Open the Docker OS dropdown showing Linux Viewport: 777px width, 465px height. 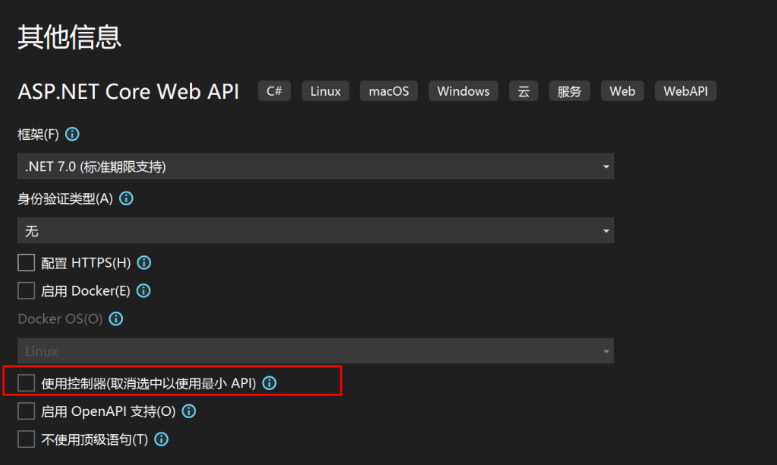click(315, 351)
